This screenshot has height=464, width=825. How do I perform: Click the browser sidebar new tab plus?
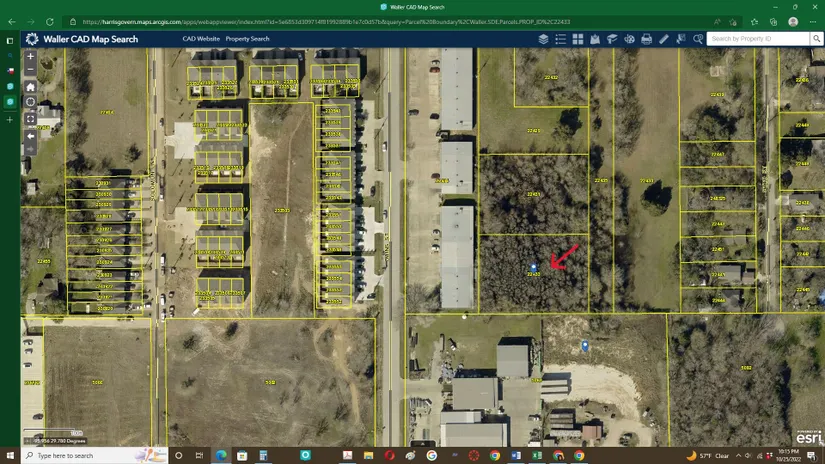click(10, 119)
